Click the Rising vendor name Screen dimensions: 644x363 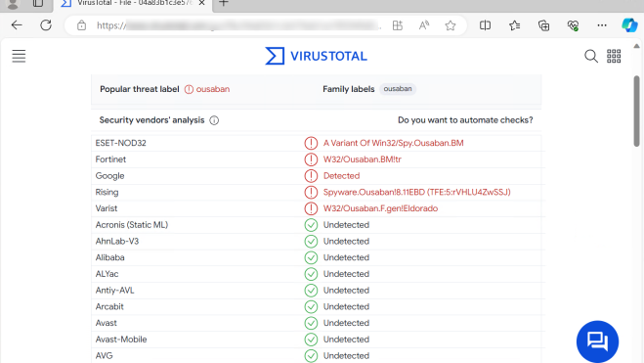pyautogui.click(x=107, y=192)
